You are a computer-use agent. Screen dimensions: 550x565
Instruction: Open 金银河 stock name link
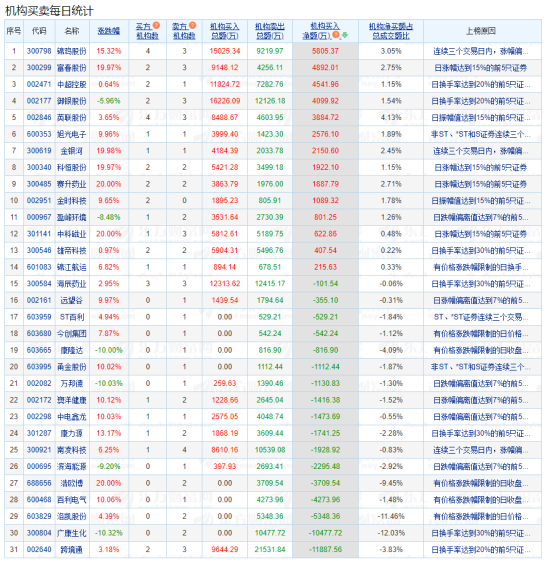(72, 151)
